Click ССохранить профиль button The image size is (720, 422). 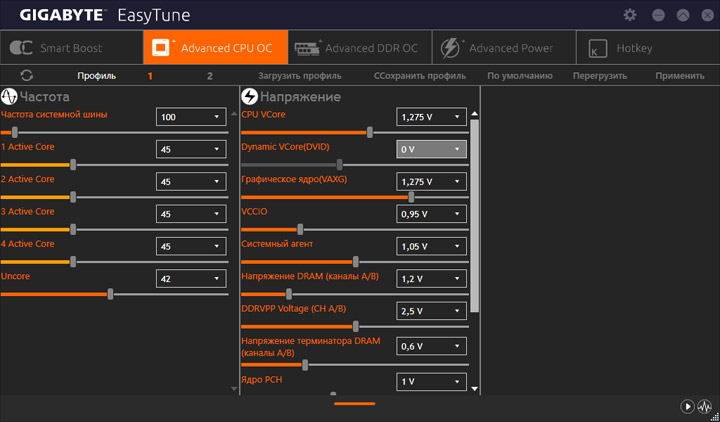point(420,76)
